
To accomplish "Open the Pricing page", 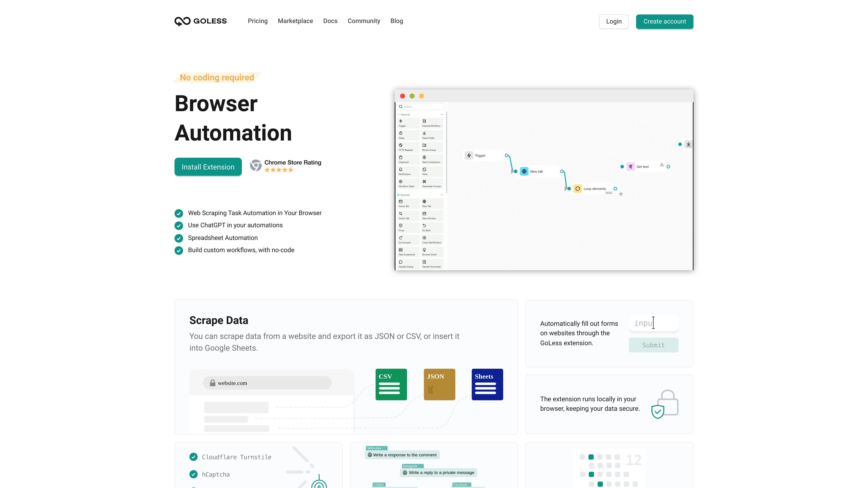I will click(x=258, y=21).
